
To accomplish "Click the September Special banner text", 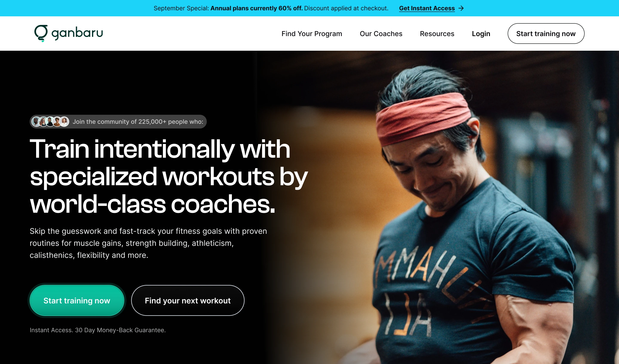I will [271, 8].
